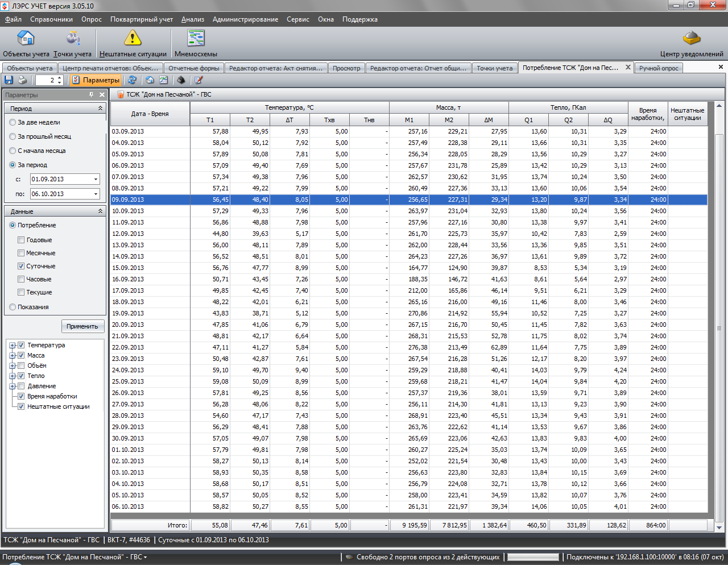Select За период radio option
728x565 pixels.
point(13,165)
